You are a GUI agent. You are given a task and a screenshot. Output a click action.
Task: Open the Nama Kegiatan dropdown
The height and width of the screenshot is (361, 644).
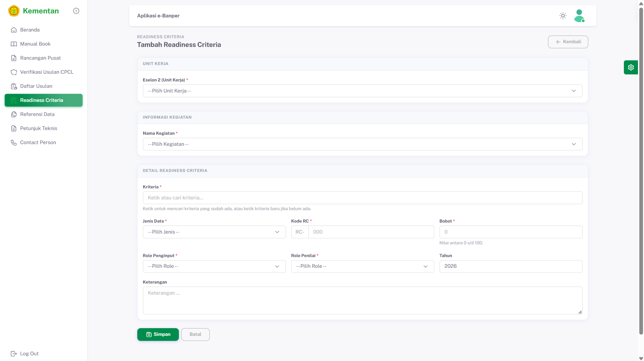click(362, 144)
